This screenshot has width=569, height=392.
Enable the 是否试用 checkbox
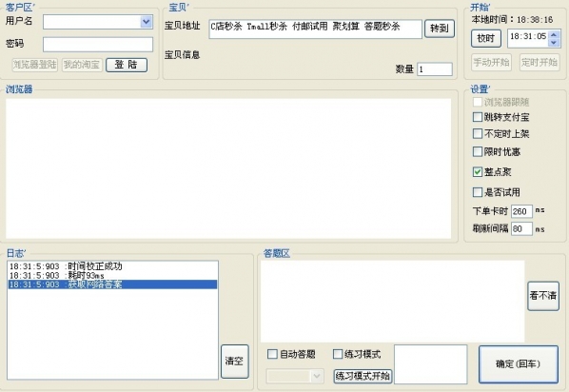[x=478, y=192]
